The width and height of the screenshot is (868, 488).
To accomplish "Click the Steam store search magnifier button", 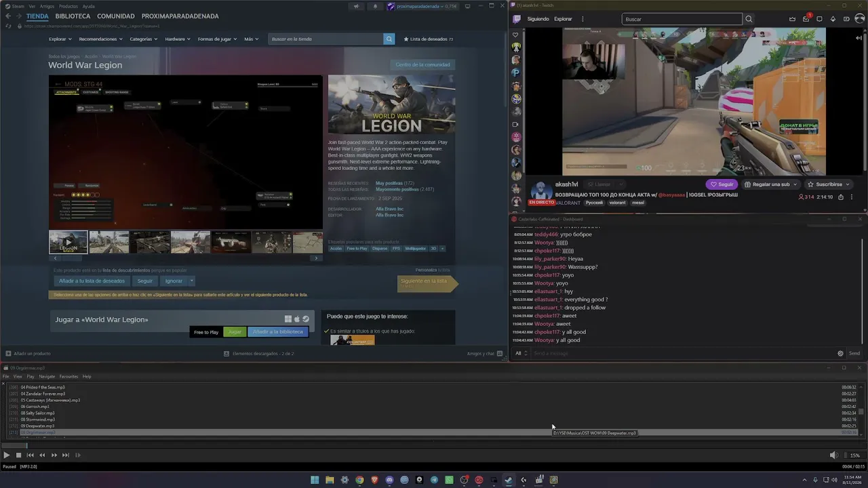I will tap(389, 39).
